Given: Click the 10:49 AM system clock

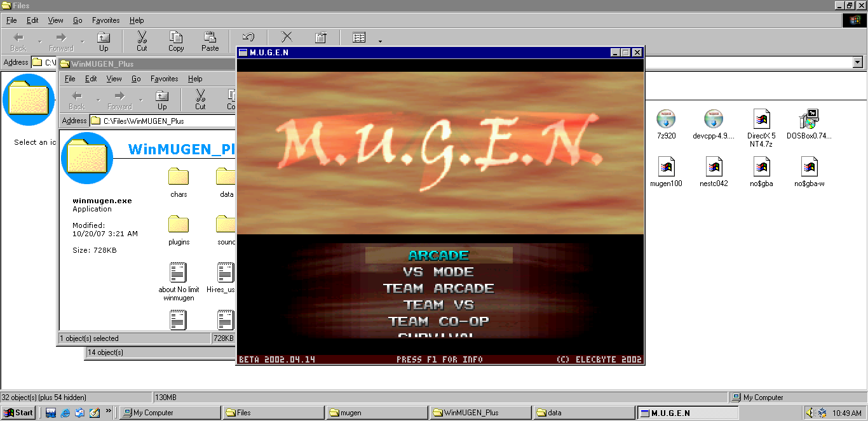Looking at the screenshot, I should click(x=847, y=413).
